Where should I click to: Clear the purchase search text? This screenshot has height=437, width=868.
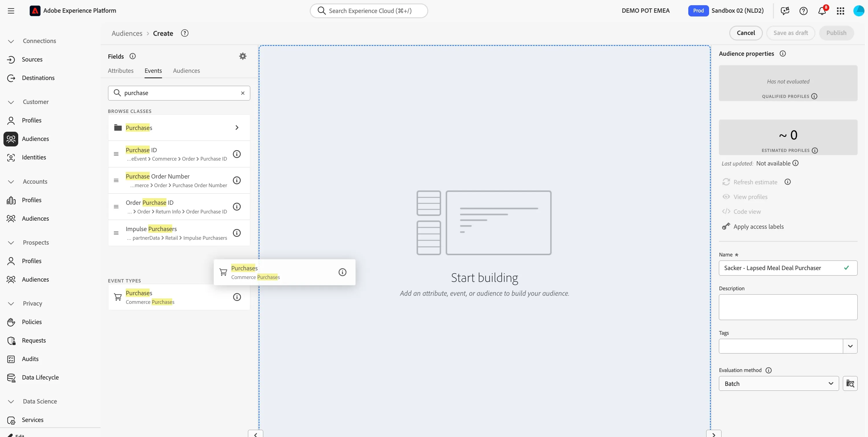click(243, 93)
